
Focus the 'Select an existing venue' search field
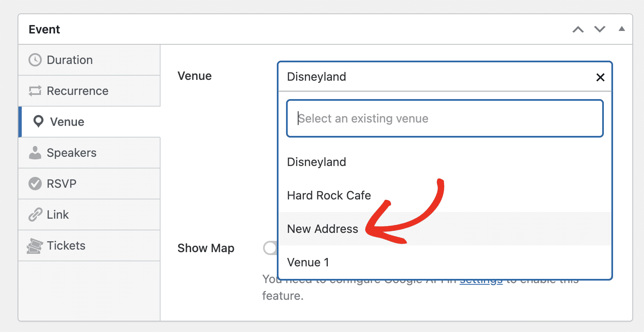point(445,118)
